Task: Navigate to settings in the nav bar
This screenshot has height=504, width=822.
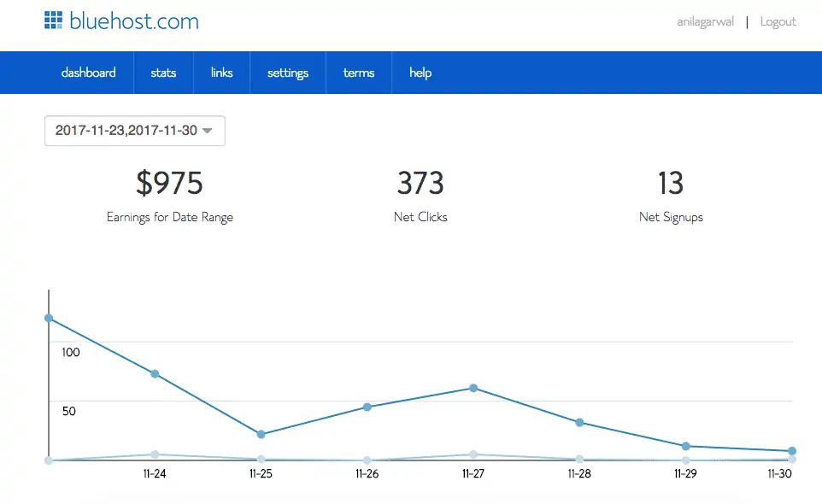Action: pyautogui.click(x=287, y=73)
